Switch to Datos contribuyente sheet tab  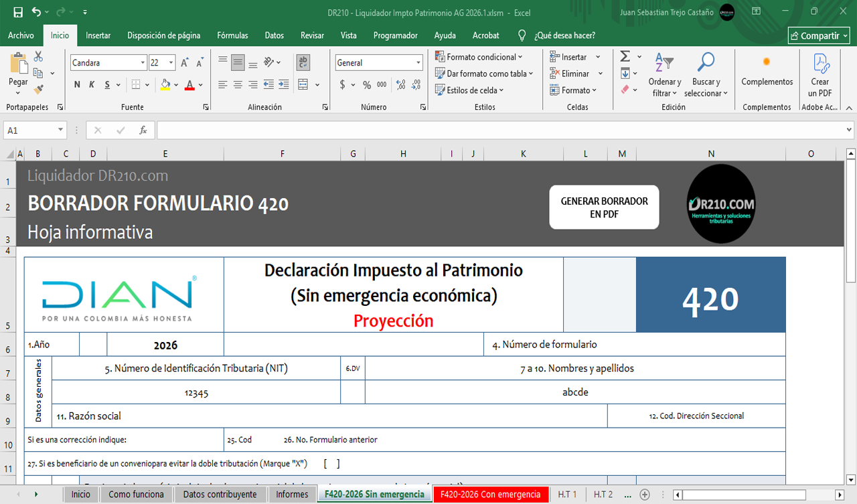[x=220, y=495]
